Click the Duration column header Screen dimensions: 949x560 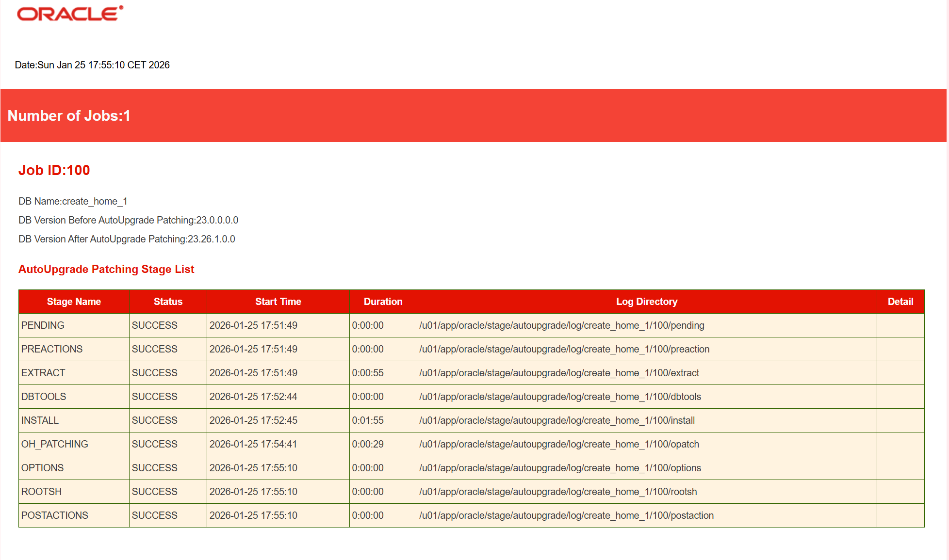tap(383, 302)
